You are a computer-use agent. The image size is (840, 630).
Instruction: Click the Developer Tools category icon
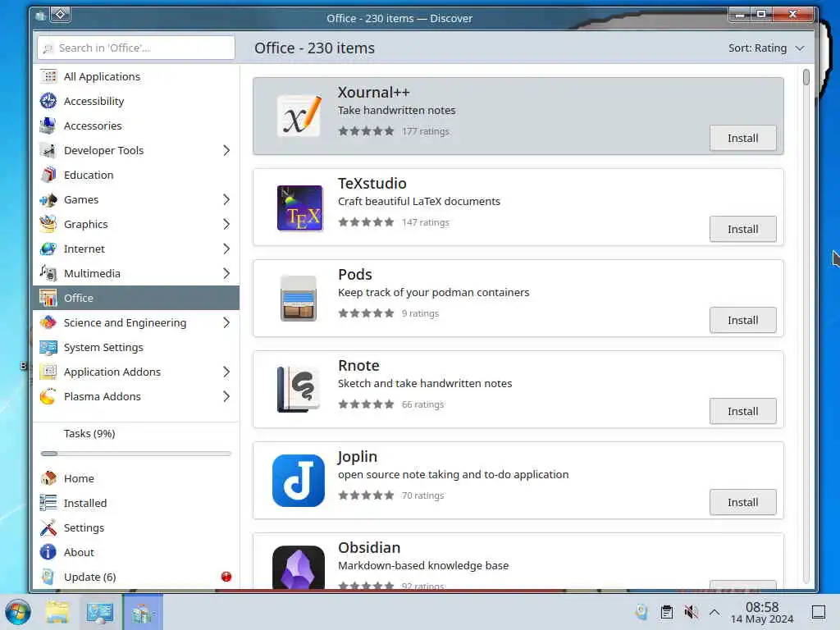(48, 151)
